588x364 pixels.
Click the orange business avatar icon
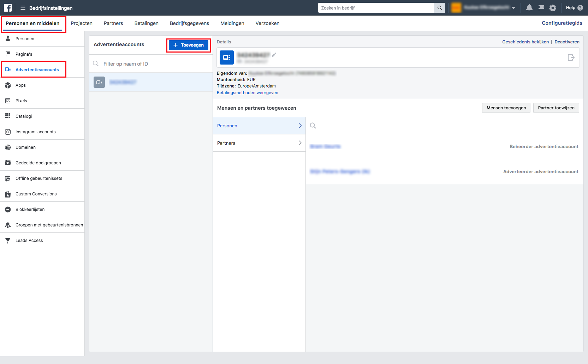pyautogui.click(x=456, y=8)
